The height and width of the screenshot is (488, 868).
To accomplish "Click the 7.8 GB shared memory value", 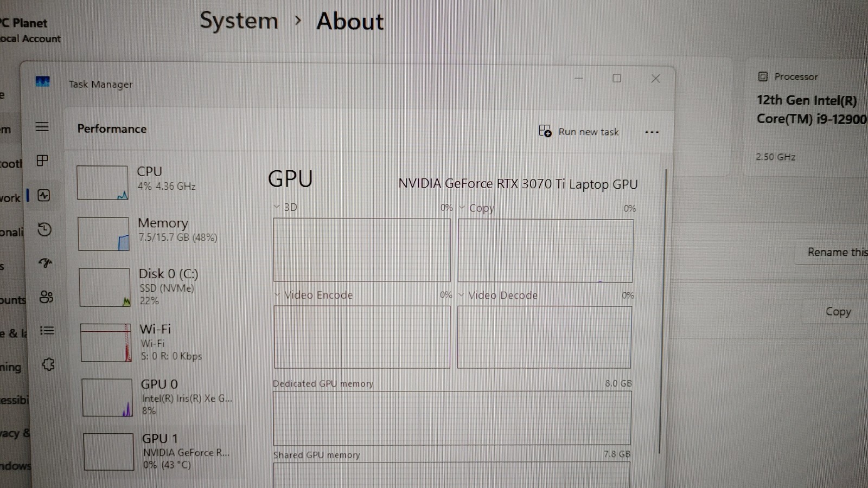I will click(x=617, y=454).
